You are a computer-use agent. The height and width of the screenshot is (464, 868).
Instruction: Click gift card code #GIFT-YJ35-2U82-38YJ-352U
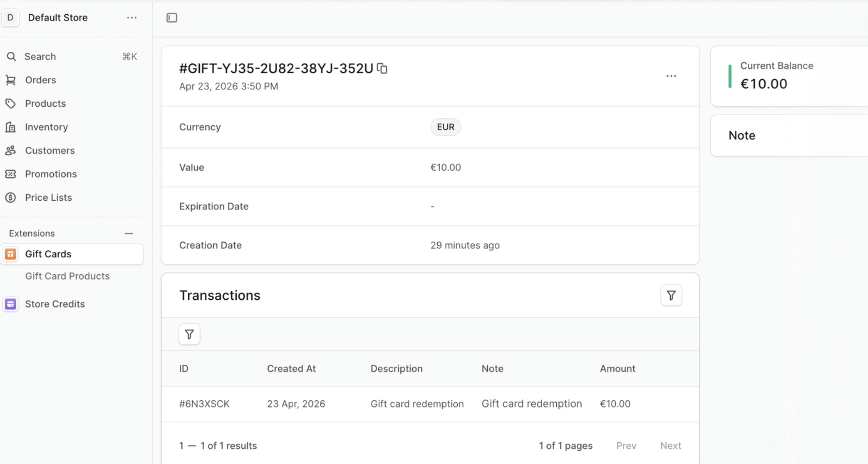[276, 68]
